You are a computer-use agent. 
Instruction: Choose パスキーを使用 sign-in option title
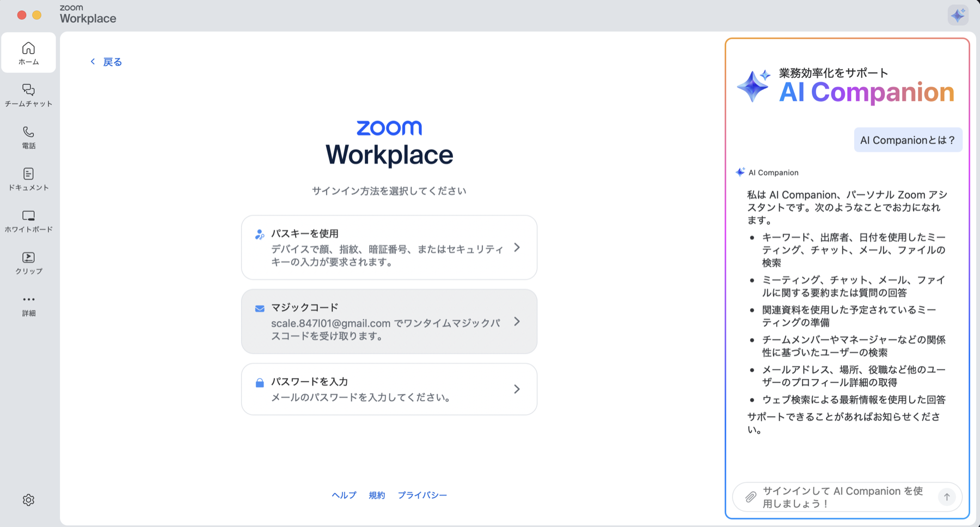pyautogui.click(x=305, y=234)
